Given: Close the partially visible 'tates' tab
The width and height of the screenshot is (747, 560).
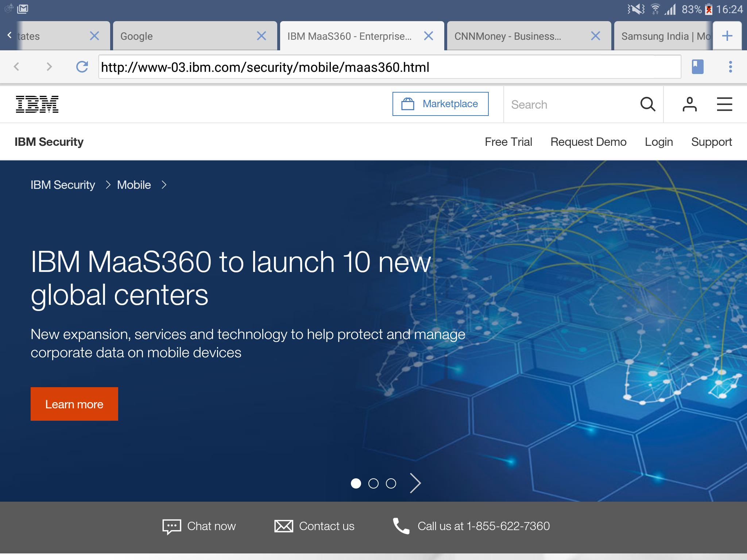Looking at the screenshot, I should [x=94, y=36].
